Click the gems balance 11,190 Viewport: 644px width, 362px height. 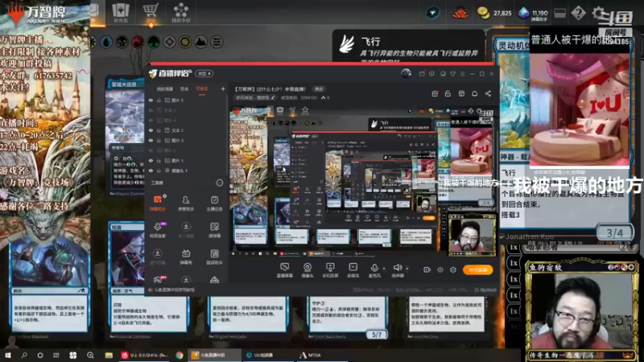(533, 13)
